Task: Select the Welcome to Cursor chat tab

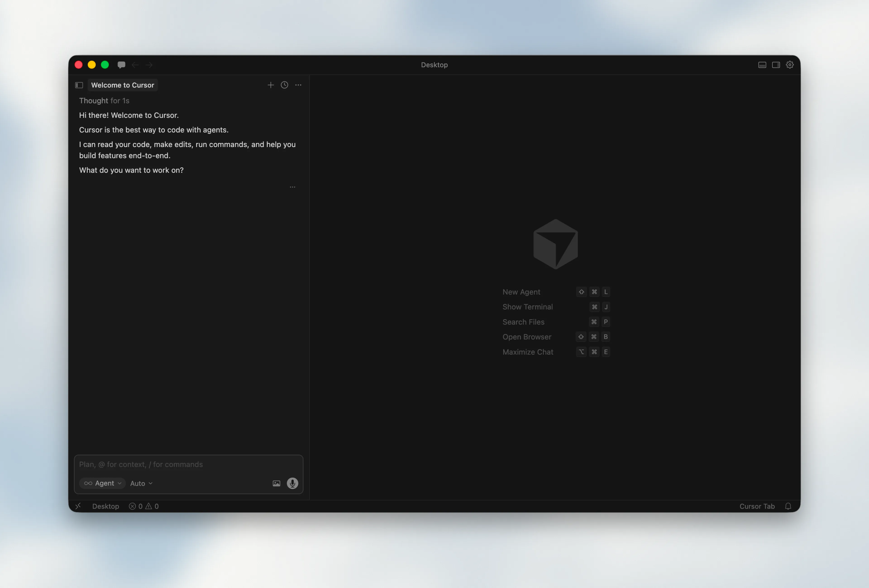Action: pyautogui.click(x=123, y=85)
